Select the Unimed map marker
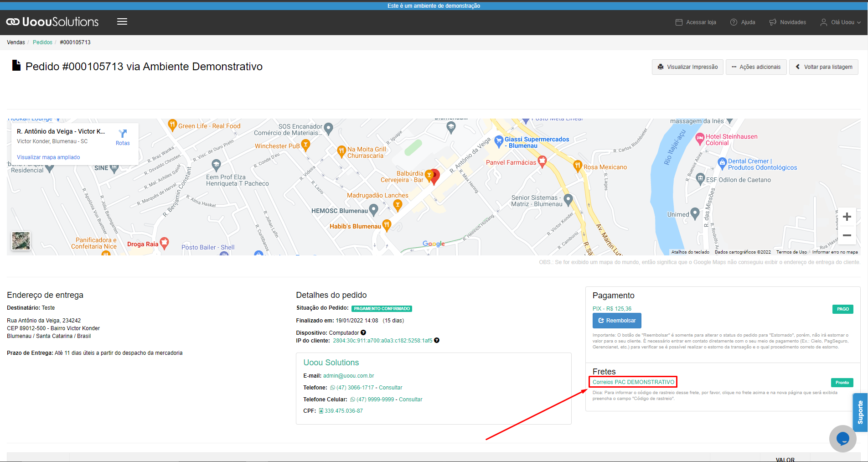Viewport: 868px width, 462px height. point(695,213)
